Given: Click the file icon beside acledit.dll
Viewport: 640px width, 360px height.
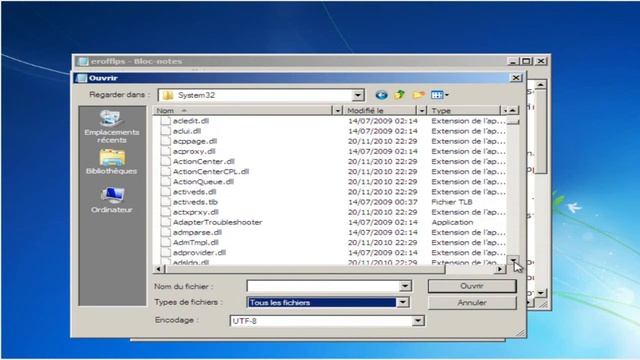Looking at the screenshot, I should coord(165,121).
